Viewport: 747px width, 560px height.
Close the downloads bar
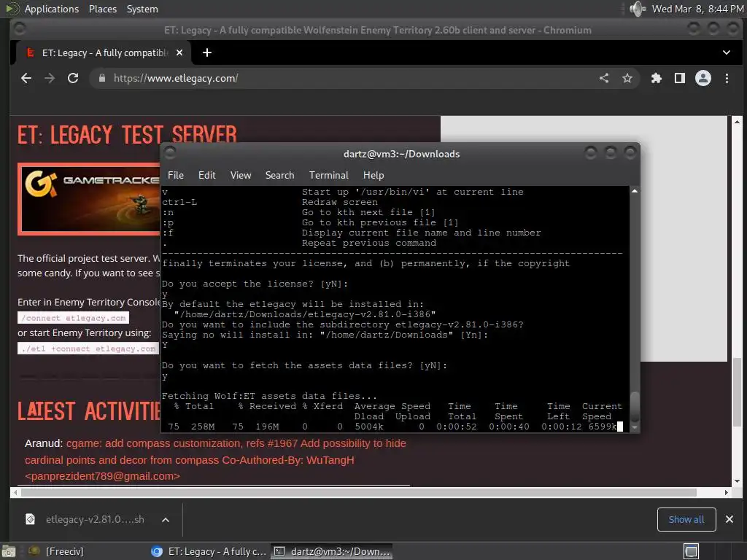pos(729,519)
